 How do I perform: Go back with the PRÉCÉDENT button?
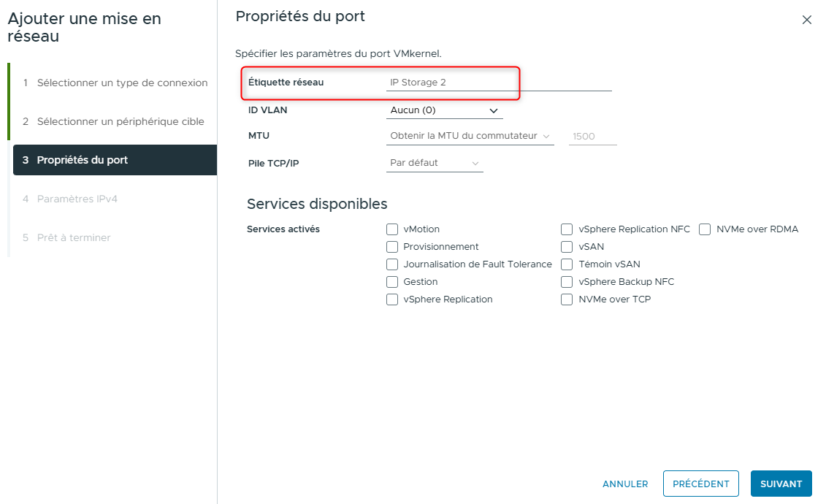[700, 484]
